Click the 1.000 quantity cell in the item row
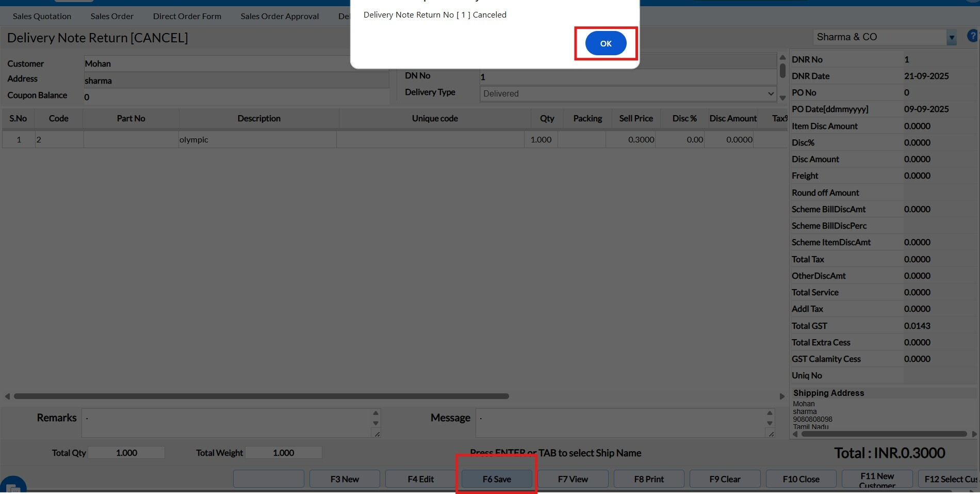The width and height of the screenshot is (980, 494). coord(541,139)
